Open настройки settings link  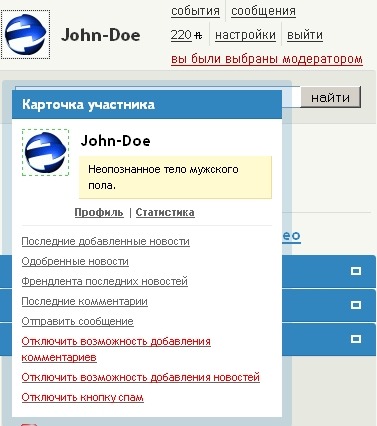click(x=245, y=35)
